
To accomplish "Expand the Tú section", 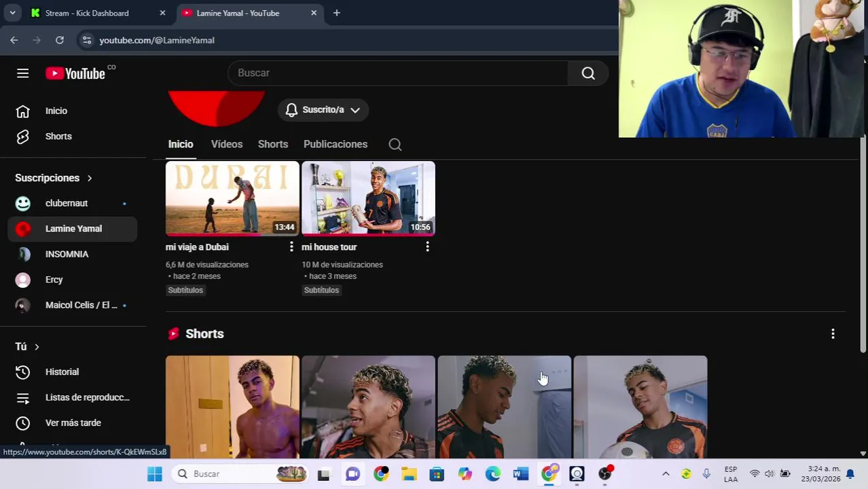I will (x=27, y=346).
